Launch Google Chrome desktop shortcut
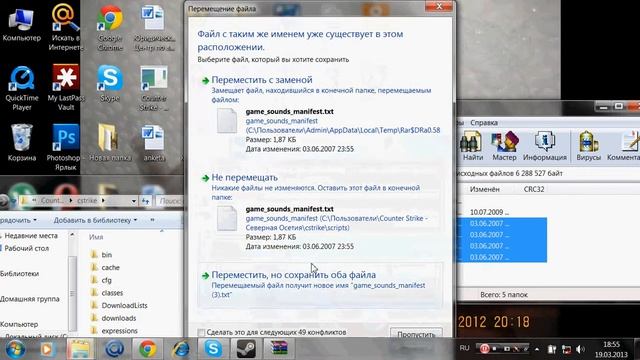This screenshot has height=360, width=640. pyautogui.click(x=110, y=28)
